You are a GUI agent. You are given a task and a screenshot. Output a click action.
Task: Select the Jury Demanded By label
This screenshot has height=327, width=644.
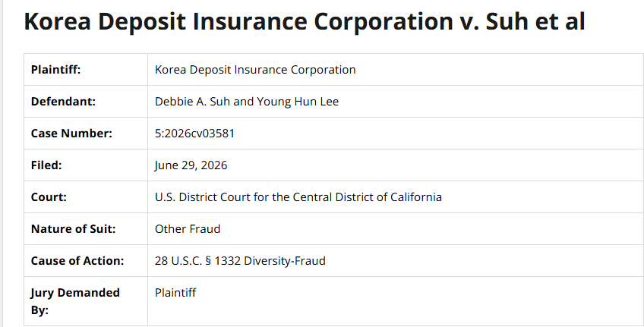click(x=75, y=301)
